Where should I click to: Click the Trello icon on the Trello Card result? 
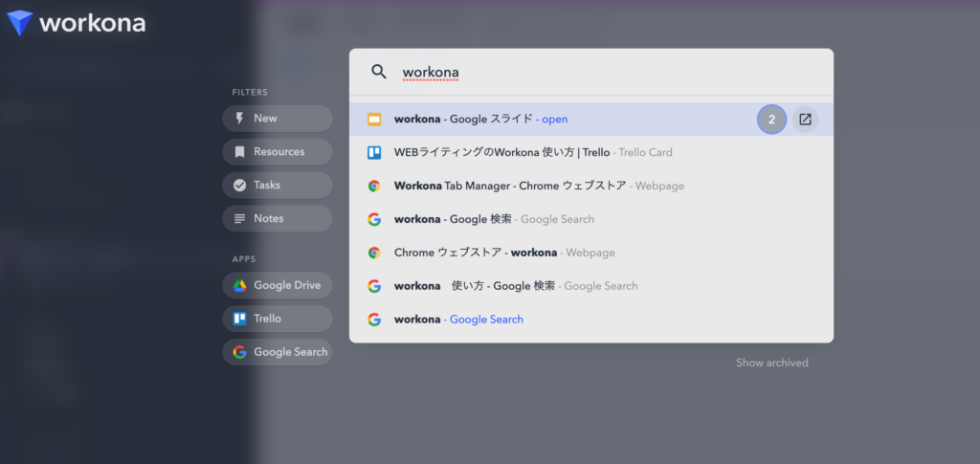pyautogui.click(x=374, y=152)
